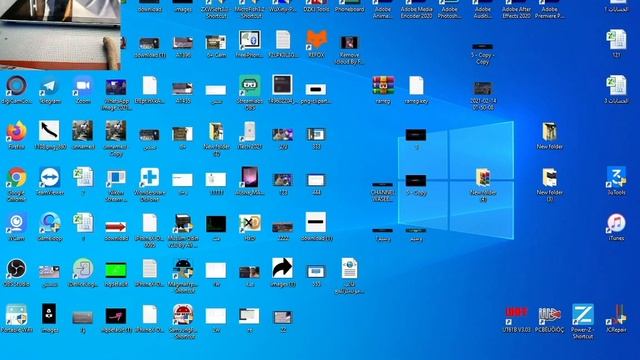Select the New folder (3) icon
The height and width of the screenshot is (360, 640).
[x=549, y=178]
